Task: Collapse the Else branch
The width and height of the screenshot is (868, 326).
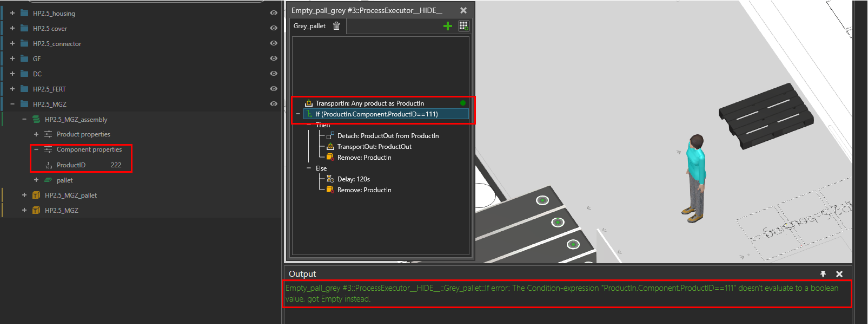Action: 309,168
